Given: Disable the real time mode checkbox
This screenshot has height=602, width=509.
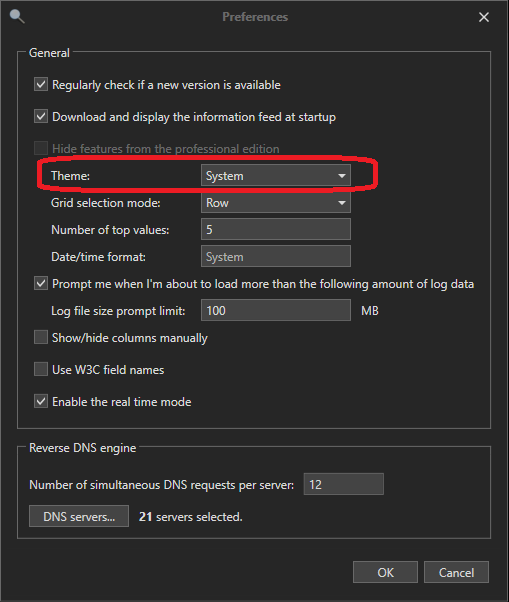Looking at the screenshot, I should pos(41,402).
